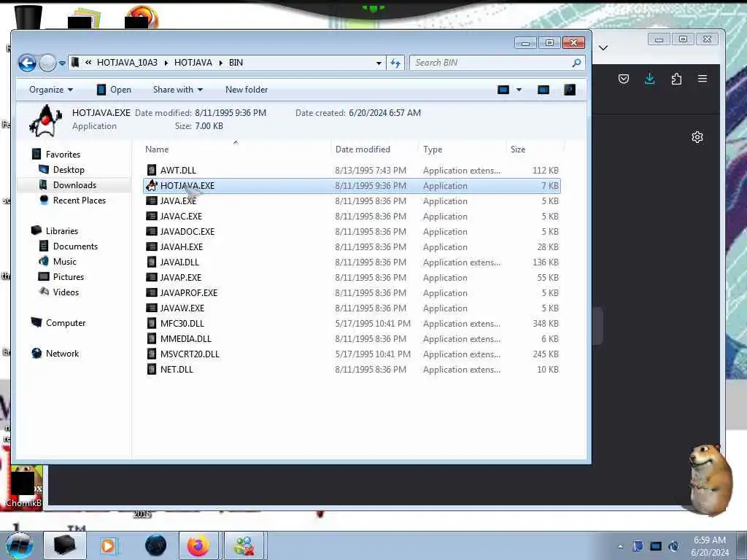Expand the view options dropdown arrow
This screenshot has width=747, height=560.
[519, 90]
